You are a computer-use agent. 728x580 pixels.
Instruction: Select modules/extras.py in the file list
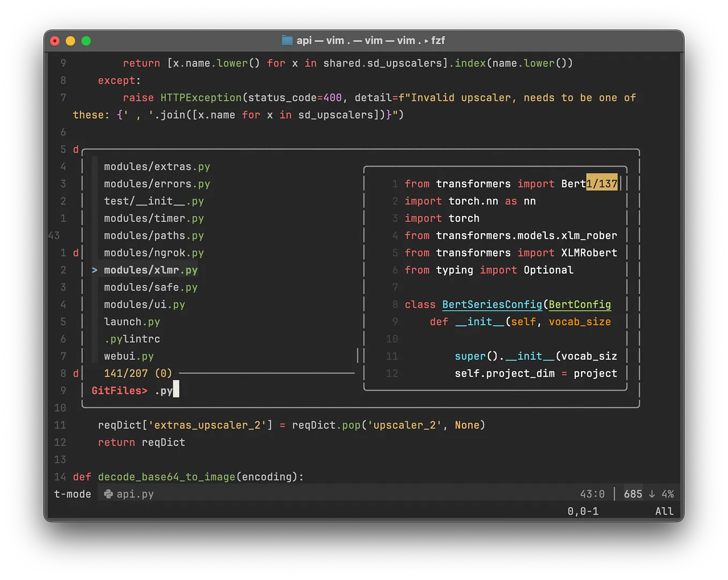coord(157,166)
